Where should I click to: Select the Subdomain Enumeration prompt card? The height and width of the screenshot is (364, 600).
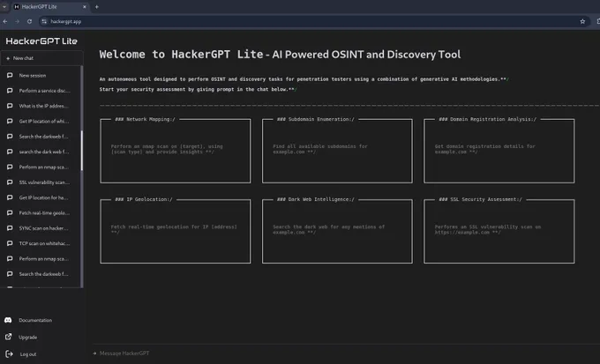(x=337, y=151)
